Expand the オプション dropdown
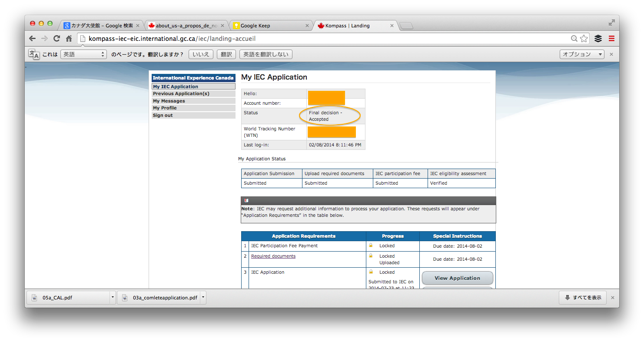This screenshot has width=644, height=342. pyautogui.click(x=582, y=54)
